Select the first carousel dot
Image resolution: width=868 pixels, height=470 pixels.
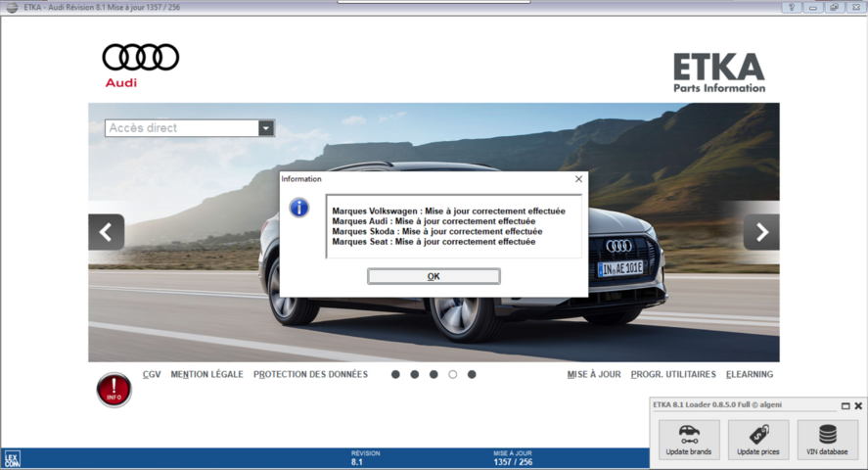[x=395, y=375]
